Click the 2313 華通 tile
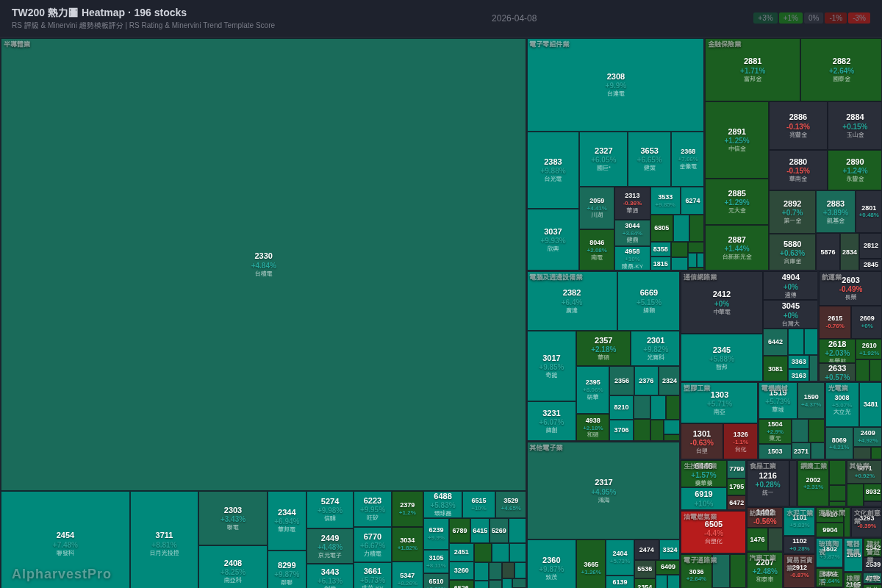The width and height of the screenshot is (882, 588). 632,203
